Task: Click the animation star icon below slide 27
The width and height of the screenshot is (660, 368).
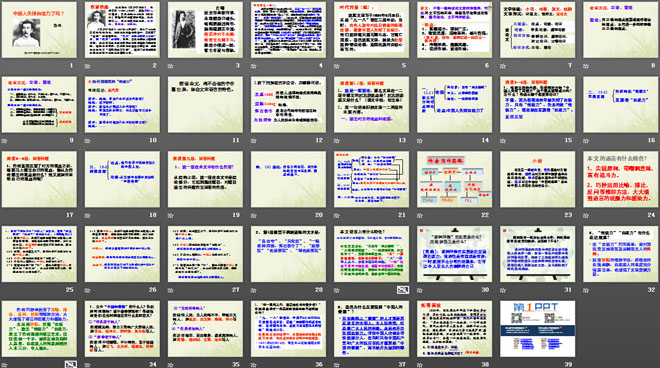Action: [170, 290]
